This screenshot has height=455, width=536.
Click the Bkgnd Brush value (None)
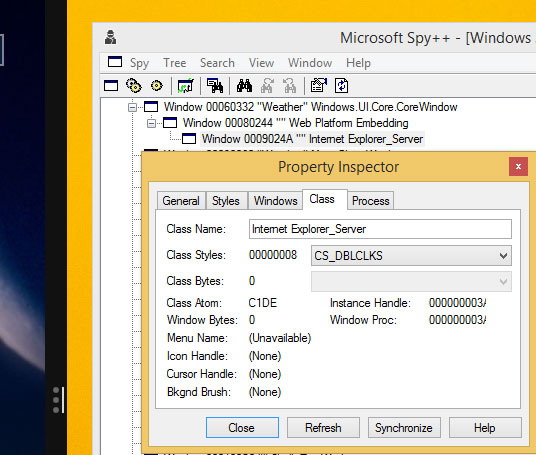pos(265,392)
